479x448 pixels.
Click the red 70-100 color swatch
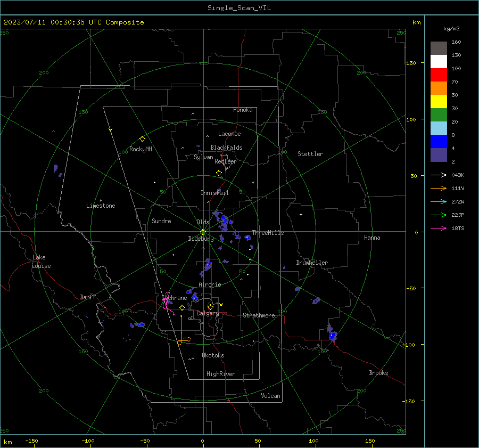(x=439, y=75)
